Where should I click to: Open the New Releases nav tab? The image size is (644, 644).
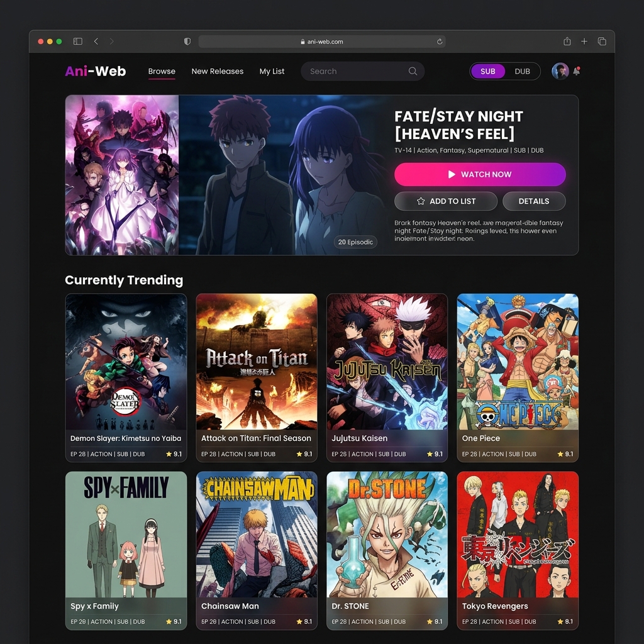[217, 71]
